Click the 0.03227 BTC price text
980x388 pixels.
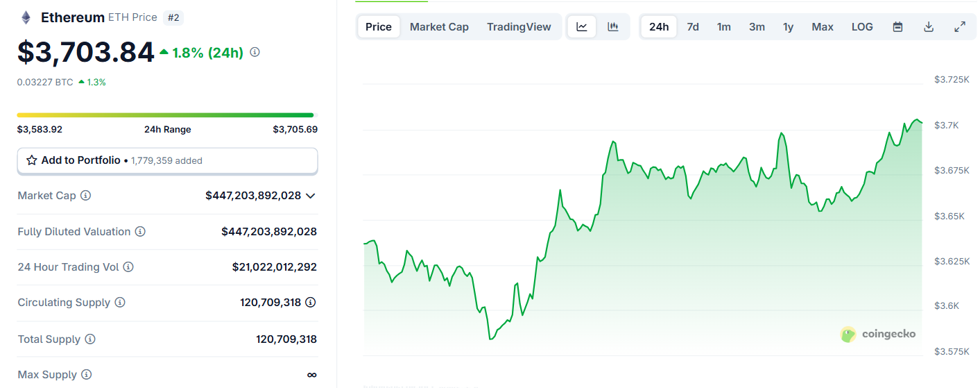pyautogui.click(x=45, y=82)
